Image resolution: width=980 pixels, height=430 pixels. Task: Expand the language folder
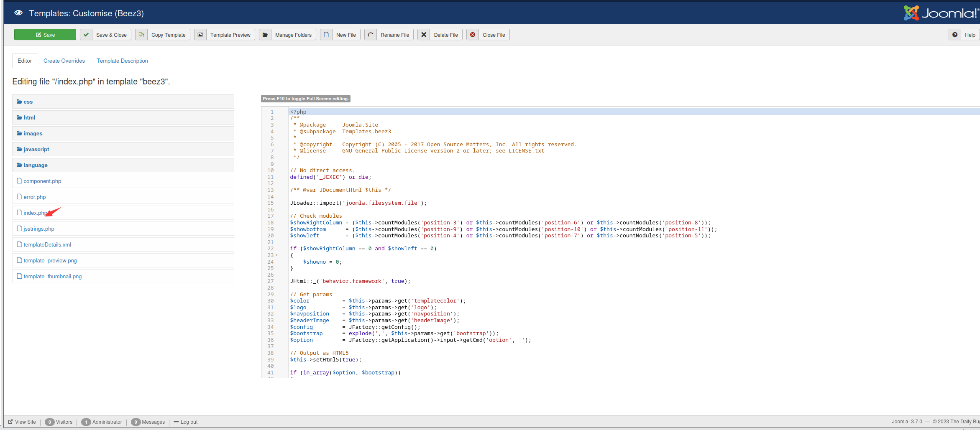(x=35, y=165)
